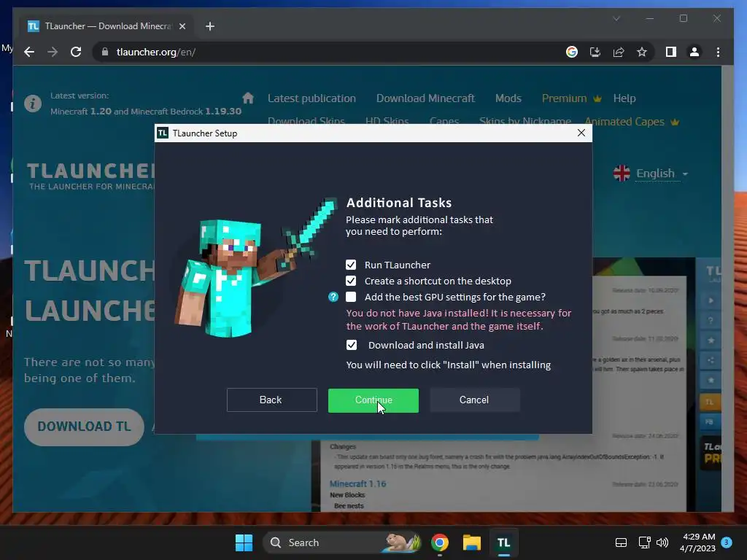Click TLauncher icon in taskbar
This screenshot has width=747, height=560.
coord(503,542)
